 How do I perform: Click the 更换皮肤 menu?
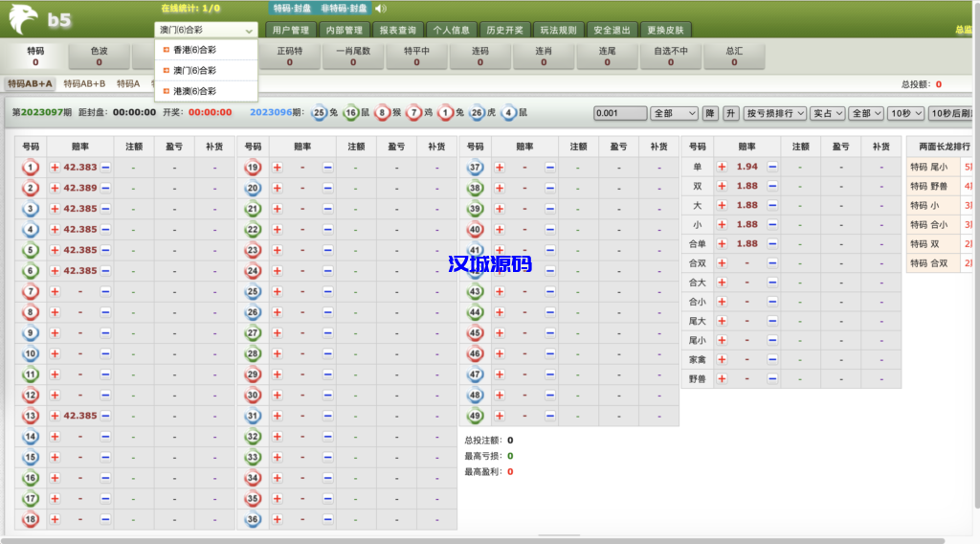pyautogui.click(x=666, y=30)
